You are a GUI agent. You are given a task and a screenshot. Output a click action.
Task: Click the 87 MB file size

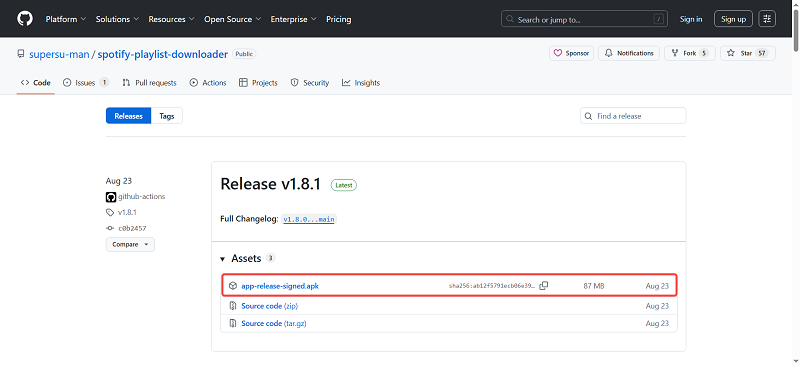[x=594, y=286]
